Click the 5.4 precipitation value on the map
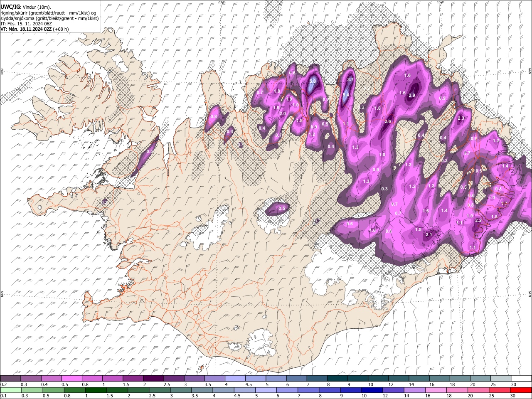 point(345,95)
